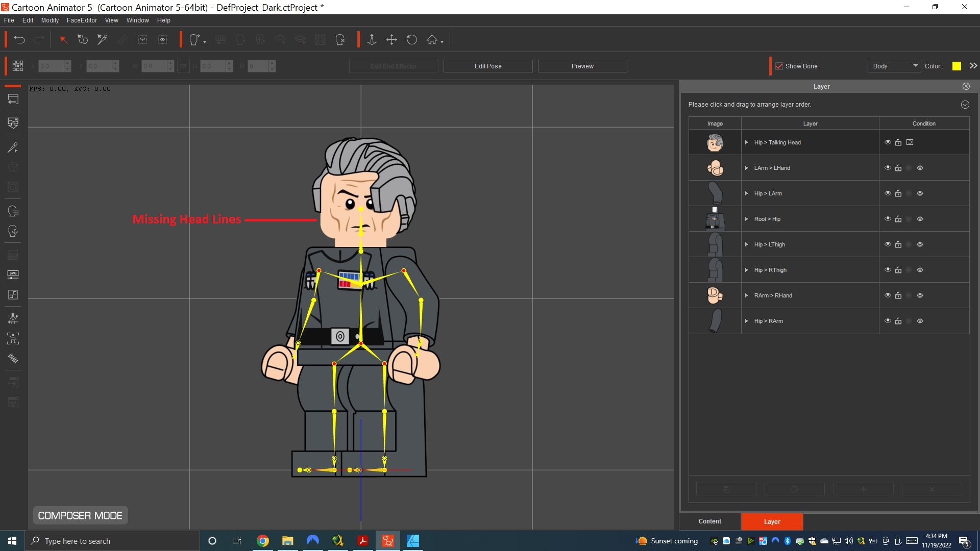Image resolution: width=980 pixels, height=551 pixels.
Task: Expand the LArm > LHand layer row
Action: pyautogui.click(x=746, y=168)
